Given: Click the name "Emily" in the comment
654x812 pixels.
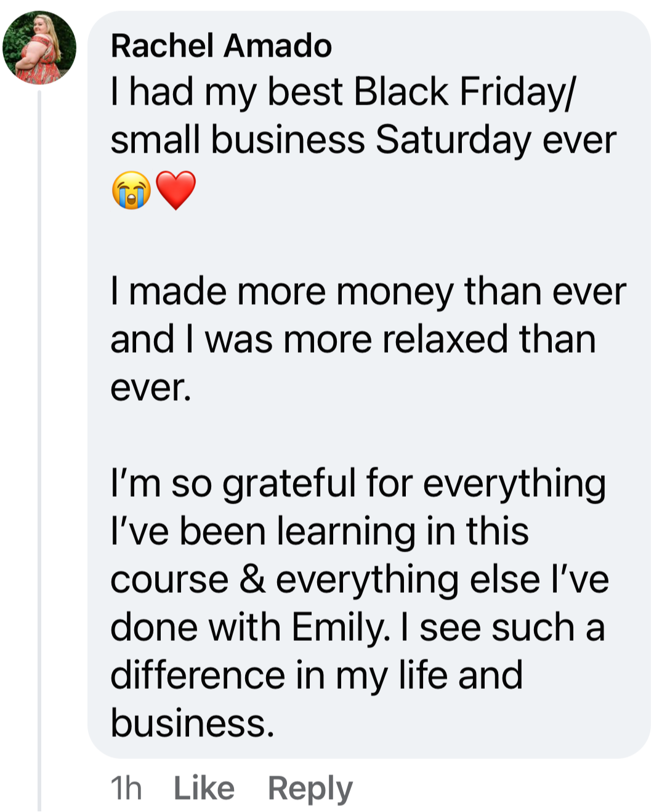Looking at the screenshot, I should [x=339, y=627].
